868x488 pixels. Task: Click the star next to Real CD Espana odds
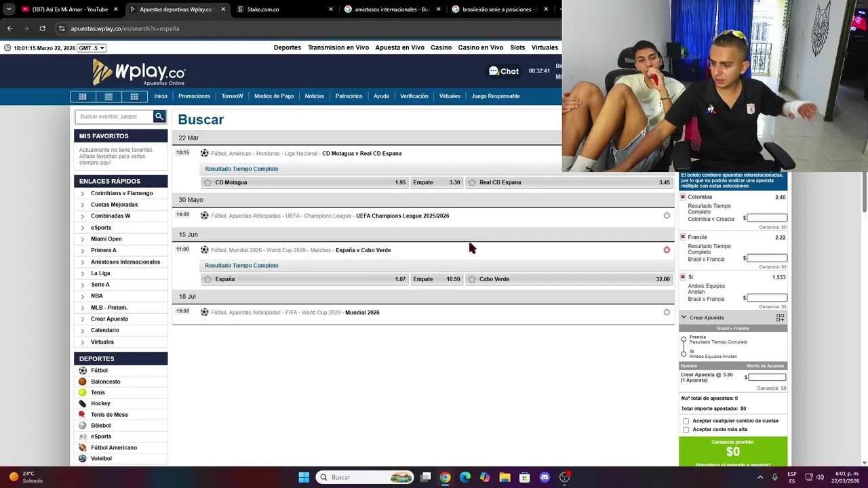pos(472,182)
